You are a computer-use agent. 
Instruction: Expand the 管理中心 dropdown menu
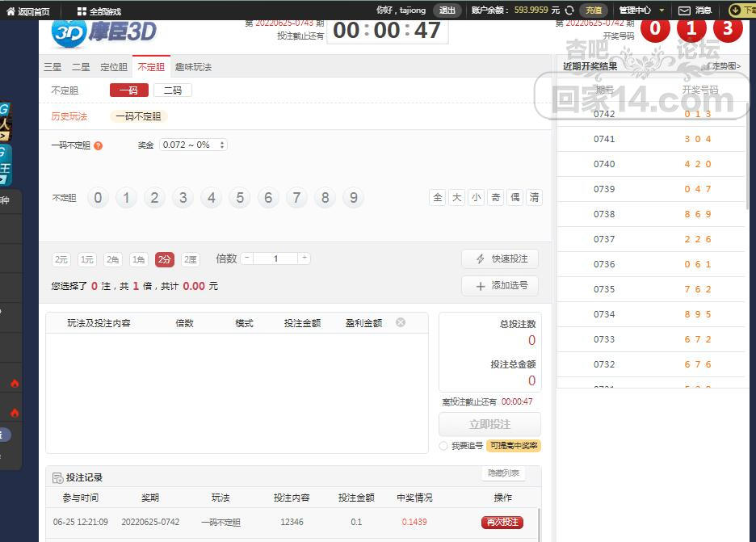pyautogui.click(x=662, y=11)
